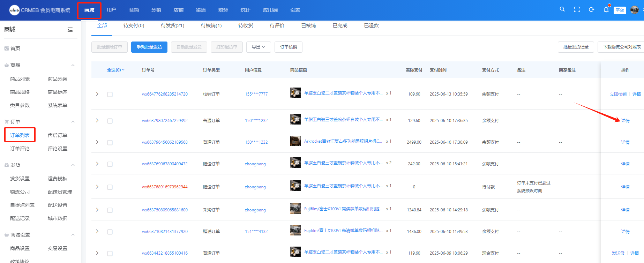Click the 首页 home icon in sidebar

point(7,48)
